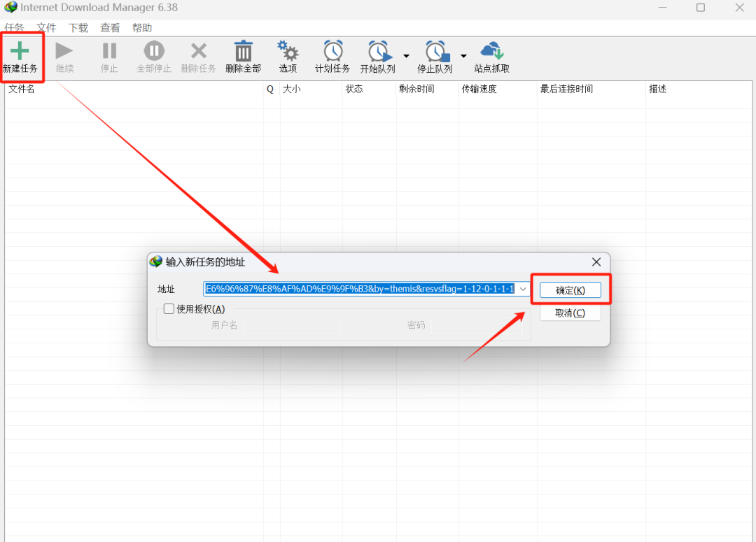Open the 任务 menu
This screenshot has width=756, height=542.
pos(14,28)
